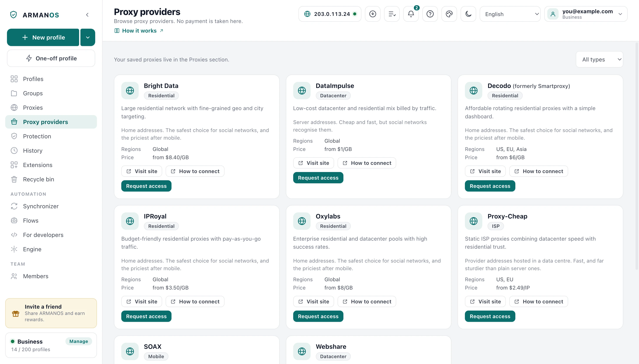Request access for Bright Data
The image size is (639, 364).
pyautogui.click(x=146, y=186)
